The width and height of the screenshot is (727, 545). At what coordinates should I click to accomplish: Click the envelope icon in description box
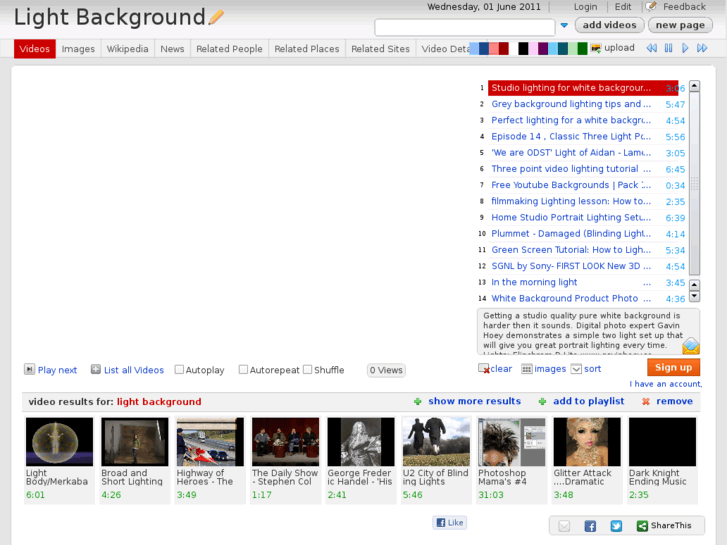coord(690,346)
